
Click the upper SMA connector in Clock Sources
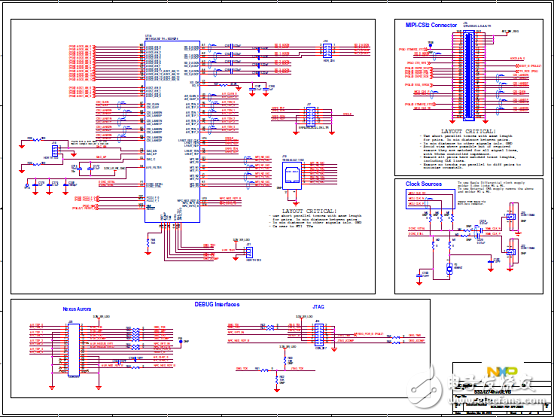pos(511,216)
